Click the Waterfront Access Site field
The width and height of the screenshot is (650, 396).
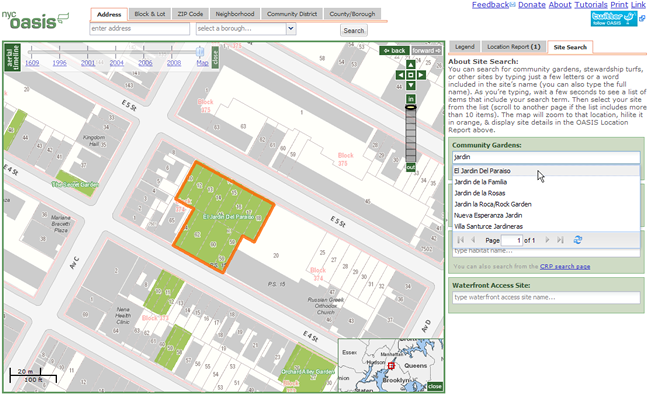point(546,297)
